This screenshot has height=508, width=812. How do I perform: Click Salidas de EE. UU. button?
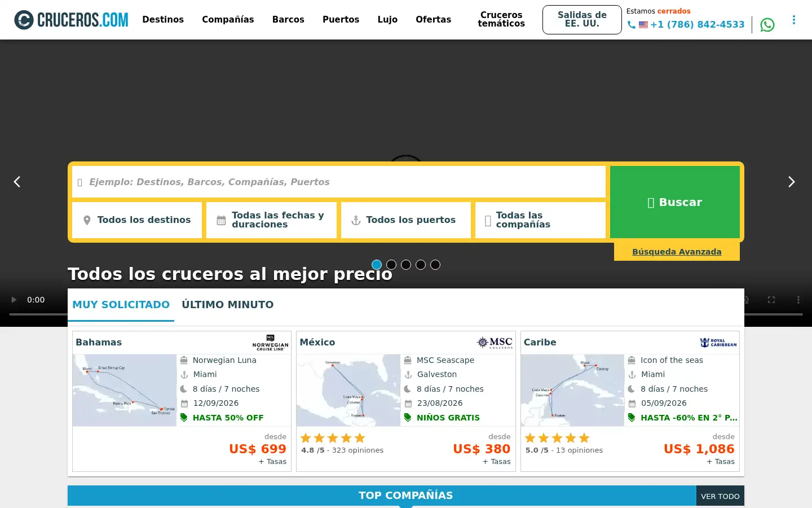(582, 20)
